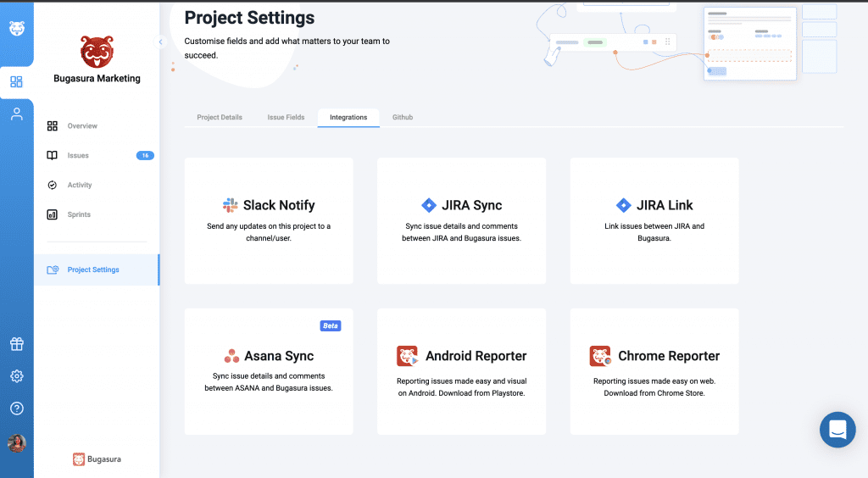868x478 pixels.
Task: Open the Android Reporter integration title
Action: (x=476, y=356)
